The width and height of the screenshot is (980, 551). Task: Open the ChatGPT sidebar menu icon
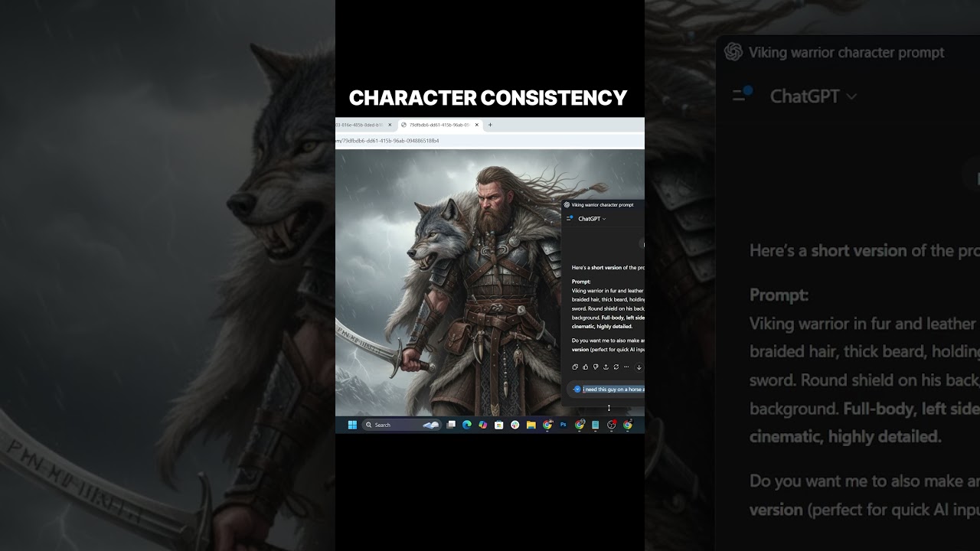(569, 219)
